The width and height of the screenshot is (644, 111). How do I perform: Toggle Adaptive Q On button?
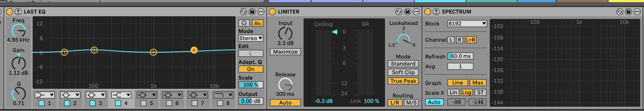pyautogui.click(x=251, y=69)
